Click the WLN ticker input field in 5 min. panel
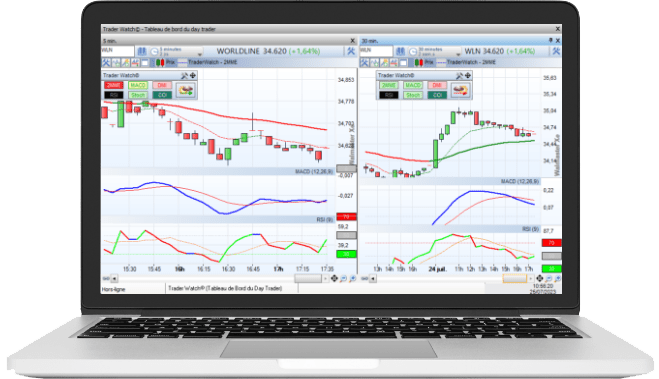659x379 pixels. pyautogui.click(x=117, y=51)
